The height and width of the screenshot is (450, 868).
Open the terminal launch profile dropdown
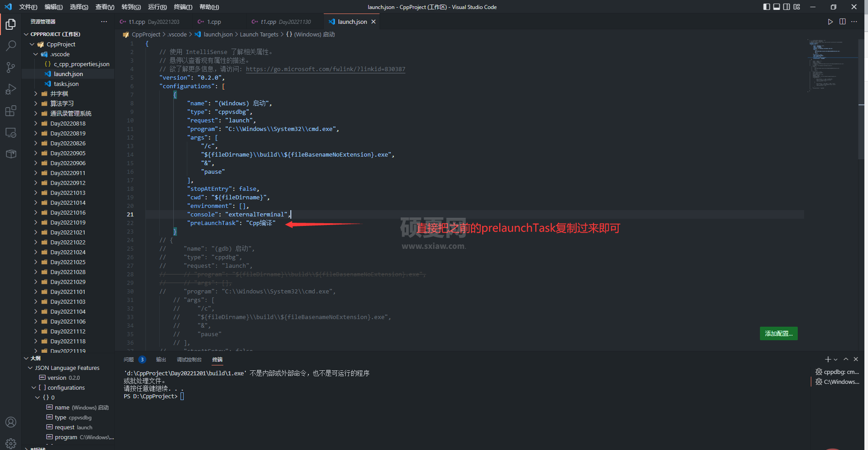[836, 359]
